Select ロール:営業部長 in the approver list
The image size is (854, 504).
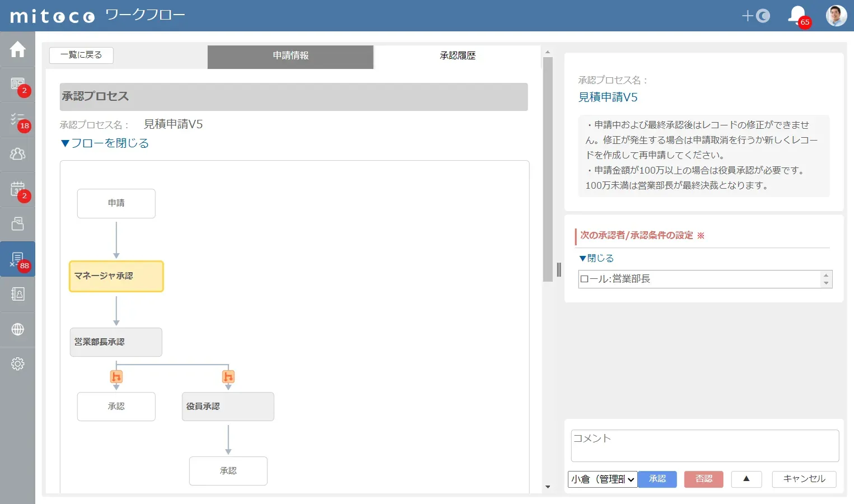(x=699, y=279)
